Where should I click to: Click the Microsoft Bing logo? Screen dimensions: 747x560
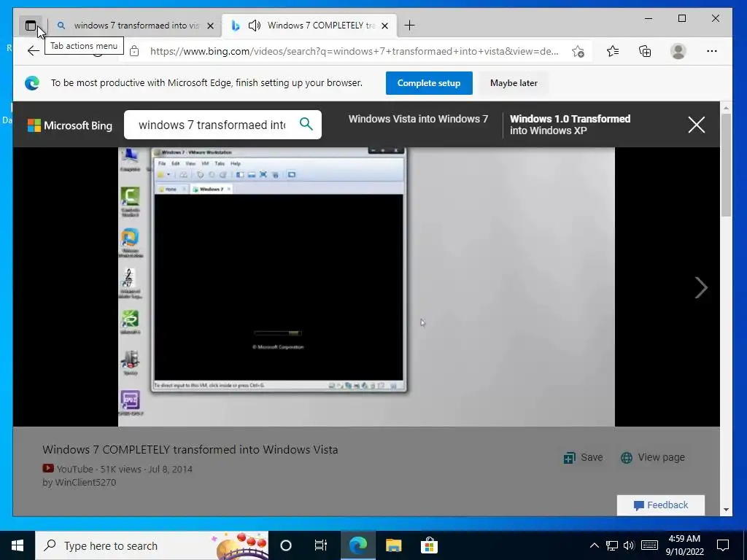point(70,125)
